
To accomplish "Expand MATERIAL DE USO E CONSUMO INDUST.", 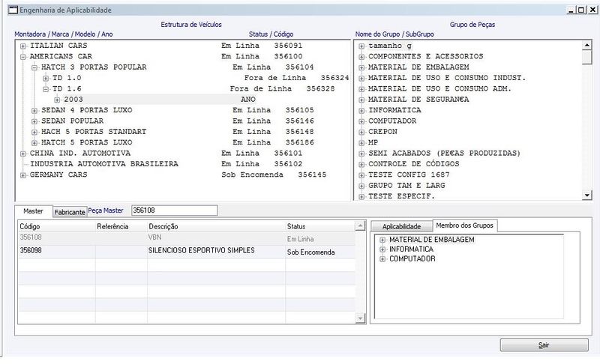I will coord(361,79).
